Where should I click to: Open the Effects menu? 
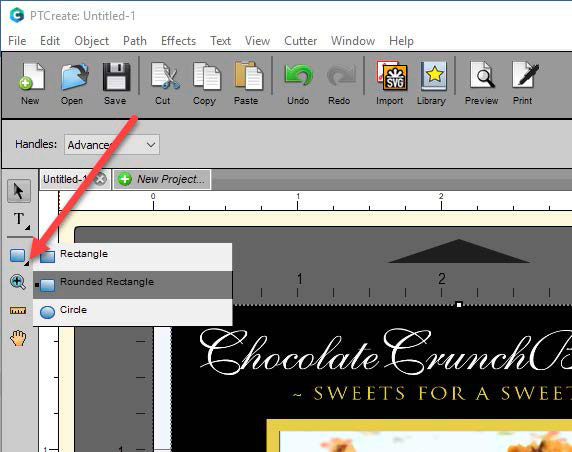(x=178, y=41)
